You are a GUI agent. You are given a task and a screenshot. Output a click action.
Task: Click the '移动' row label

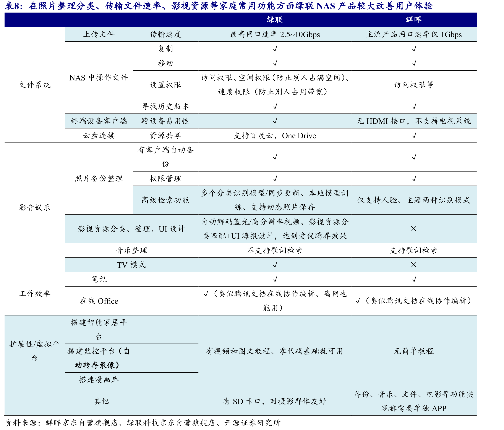click(165, 63)
